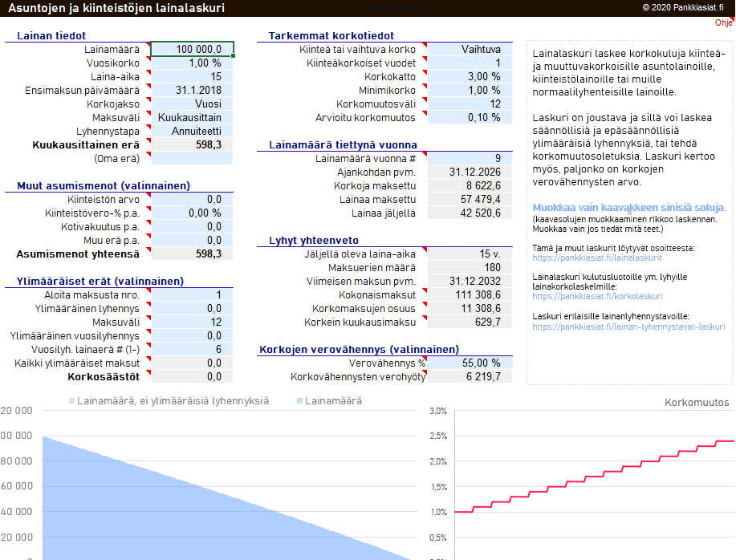Image resolution: width=736 pixels, height=560 pixels.
Task: Open the Korkojakso dropdown cell showing Vuosi
Action: (192, 103)
